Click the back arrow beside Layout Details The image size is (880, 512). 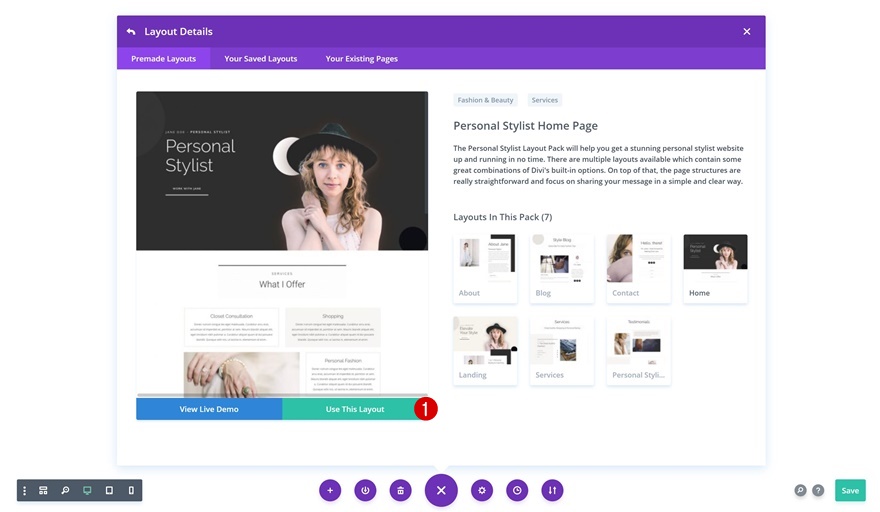(131, 31)
